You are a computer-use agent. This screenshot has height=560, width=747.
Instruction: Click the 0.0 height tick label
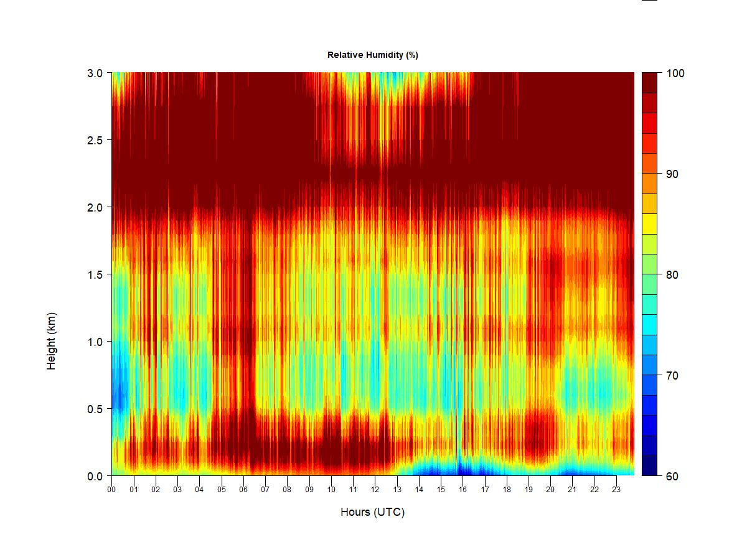tap(96, 476)
